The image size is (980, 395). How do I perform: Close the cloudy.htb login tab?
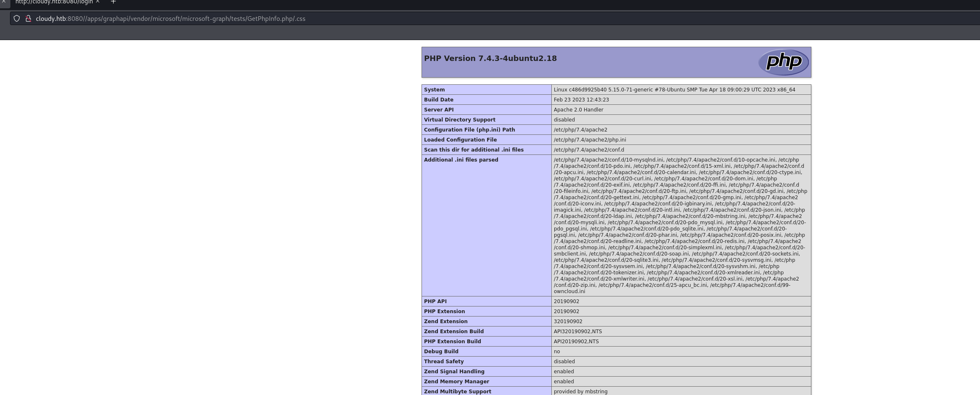click(x=98, y=2)
